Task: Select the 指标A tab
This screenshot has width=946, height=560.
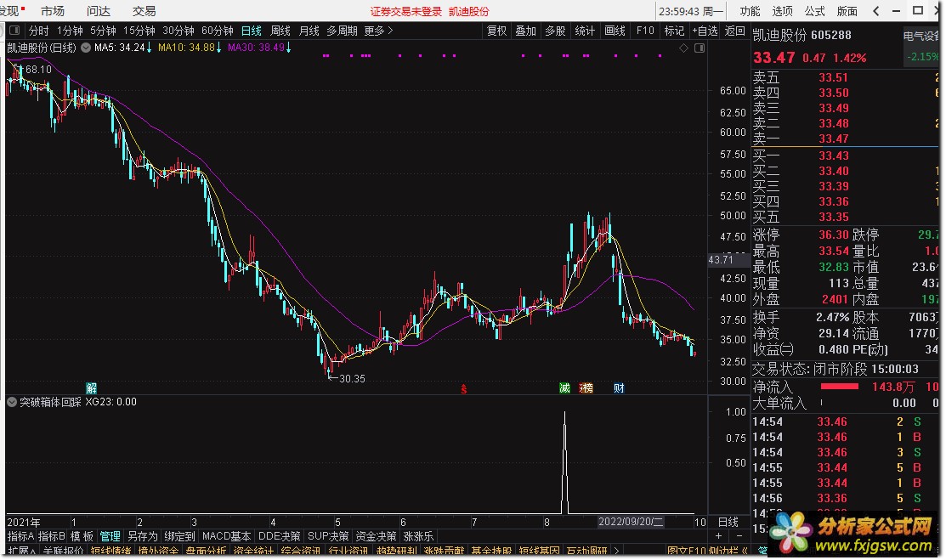Action: pos(20,536)
